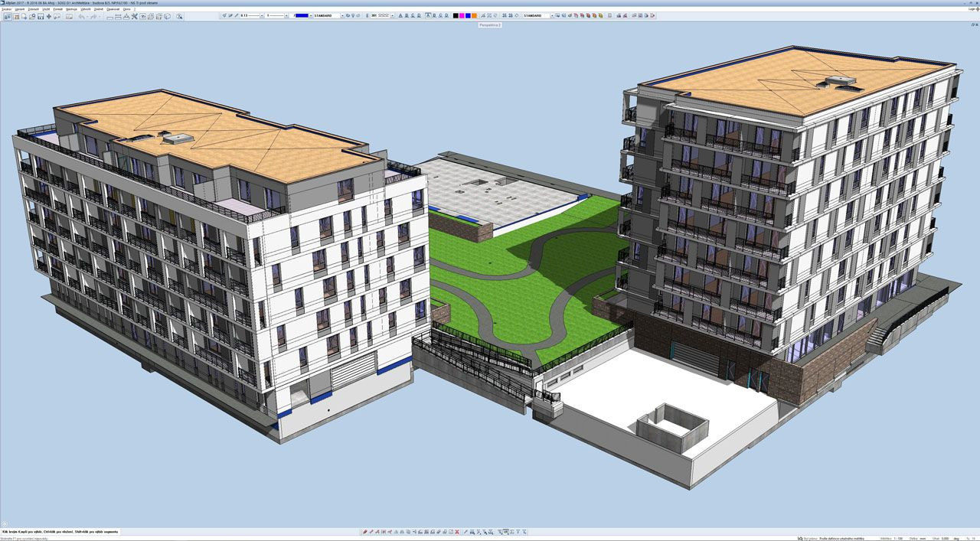This screenshot has height=541, width=980.
Task: Open the blue line color dropdown
Action: coord(310,15)
